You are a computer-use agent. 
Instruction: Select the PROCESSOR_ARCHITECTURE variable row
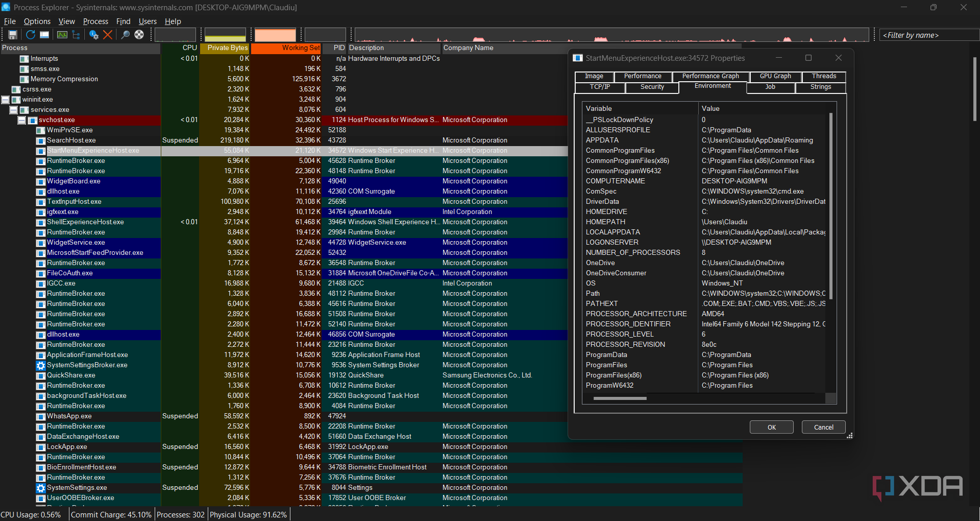coord(704,314)
